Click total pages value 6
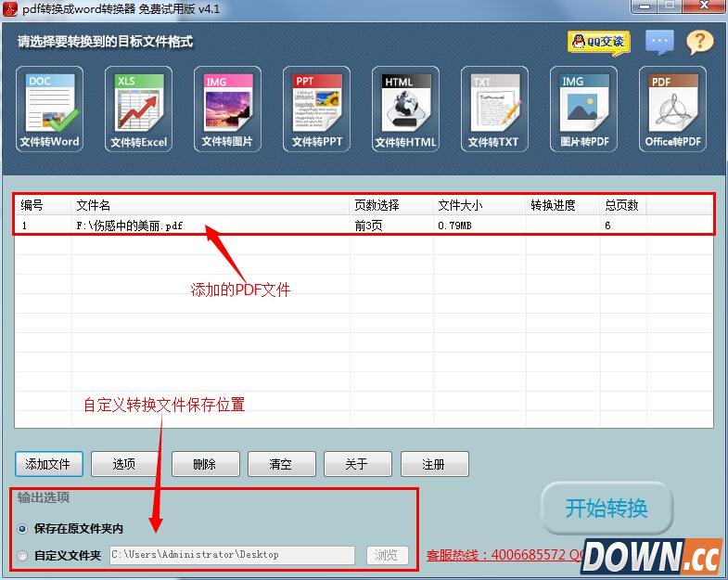The image size is (728, 580). pos(607,226)
